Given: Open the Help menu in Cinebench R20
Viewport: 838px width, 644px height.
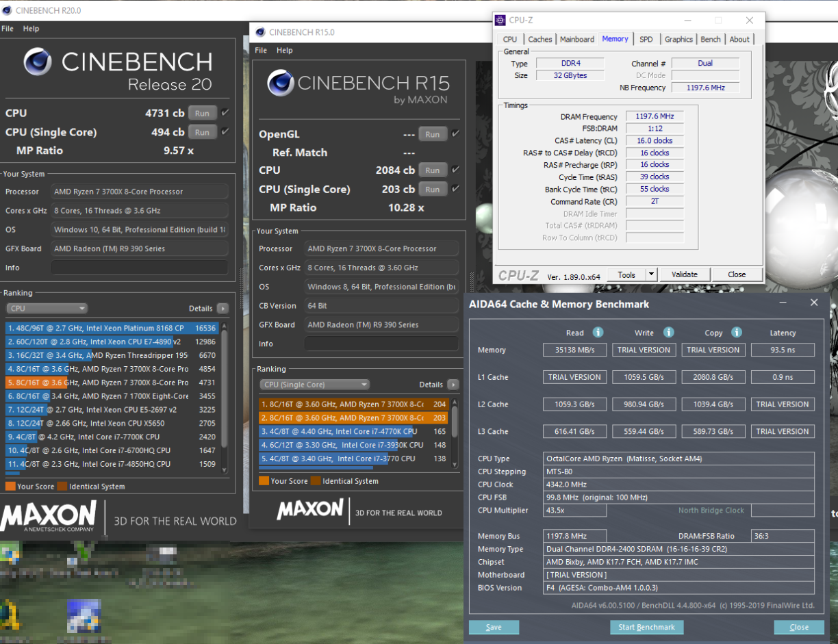Looking at the screenshot, I should (31, 29).
